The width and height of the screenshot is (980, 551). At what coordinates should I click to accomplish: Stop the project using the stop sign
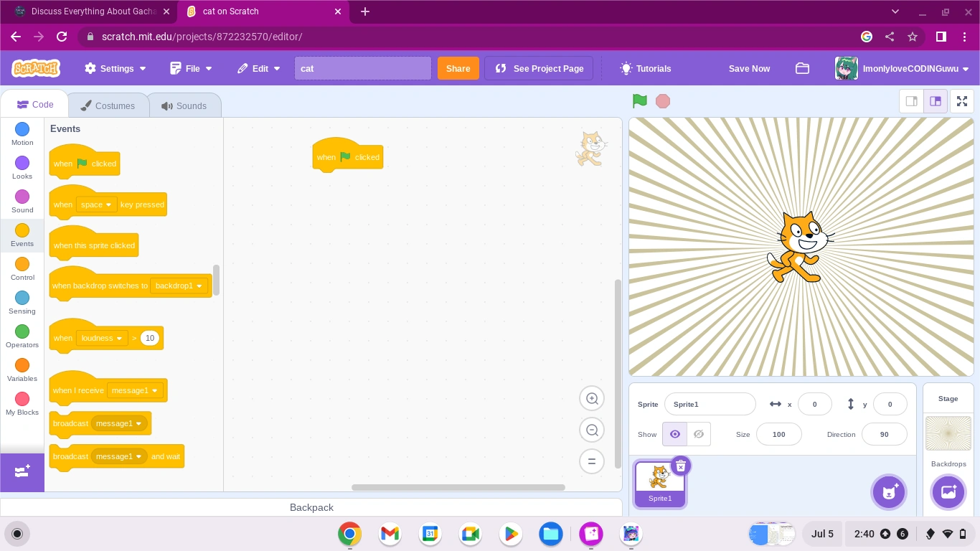click(662, 101)
